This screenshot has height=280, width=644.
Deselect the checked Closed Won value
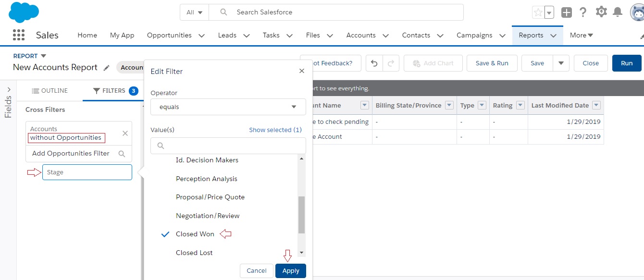pos(195,234)
